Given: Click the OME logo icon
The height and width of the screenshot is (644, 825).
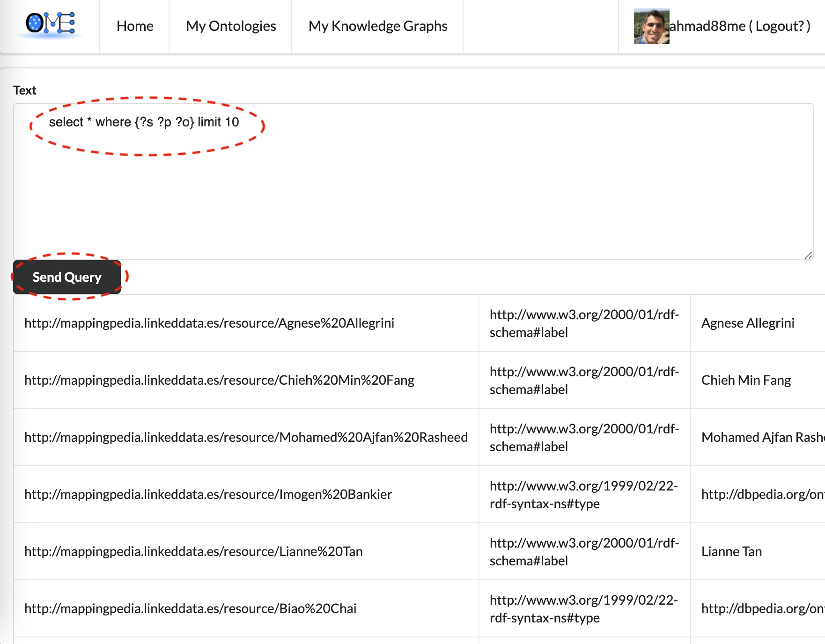Looking at the screenshot, I should [50, 24].
